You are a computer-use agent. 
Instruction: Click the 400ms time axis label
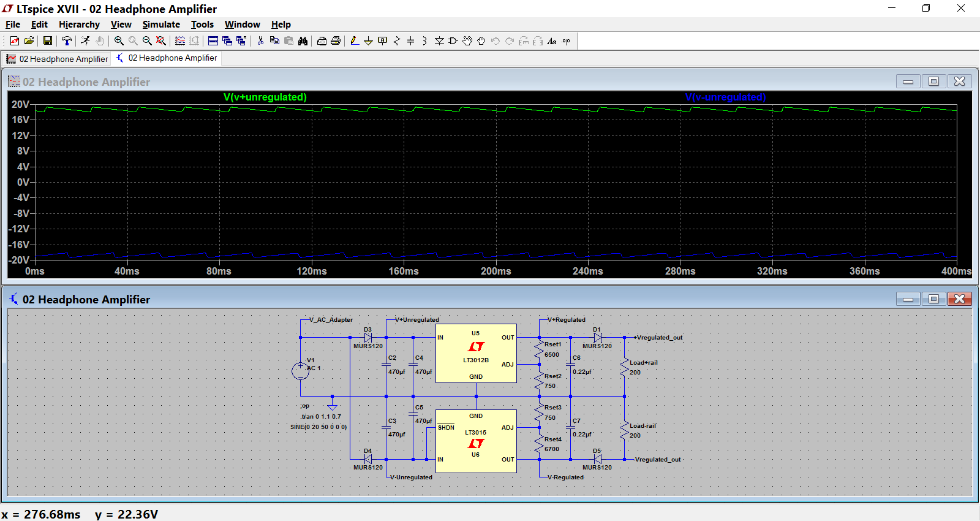point(956,271)
